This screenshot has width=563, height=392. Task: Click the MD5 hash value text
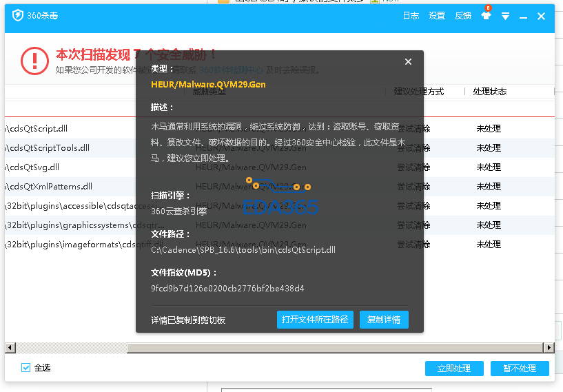227,289
